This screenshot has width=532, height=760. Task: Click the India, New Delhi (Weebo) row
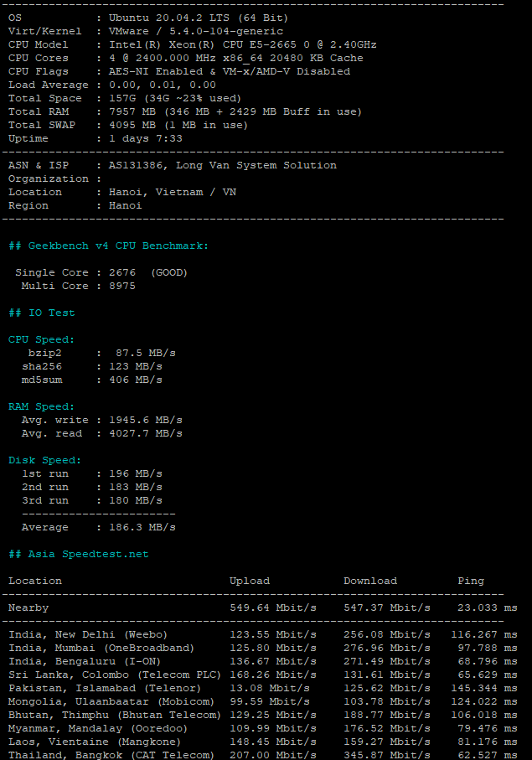point(262,634)
